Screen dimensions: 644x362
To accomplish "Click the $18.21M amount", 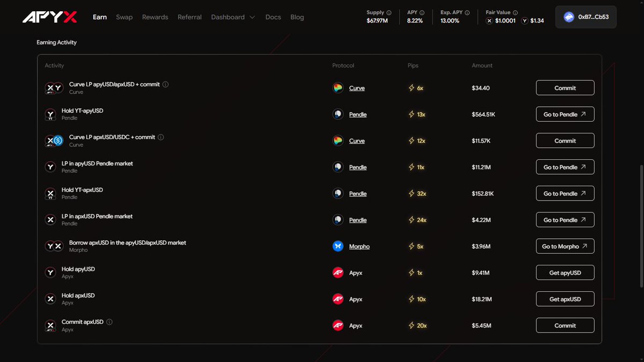I will coord(481,299).
